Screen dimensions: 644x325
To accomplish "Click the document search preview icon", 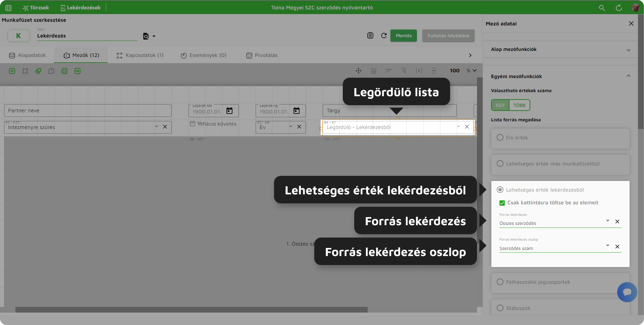I will (x=146, y=36).
